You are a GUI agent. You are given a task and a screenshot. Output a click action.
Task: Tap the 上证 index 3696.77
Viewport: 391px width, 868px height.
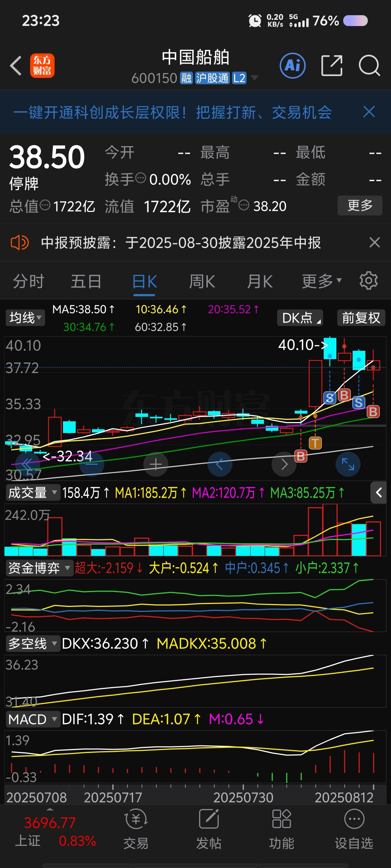coord(50,823)
